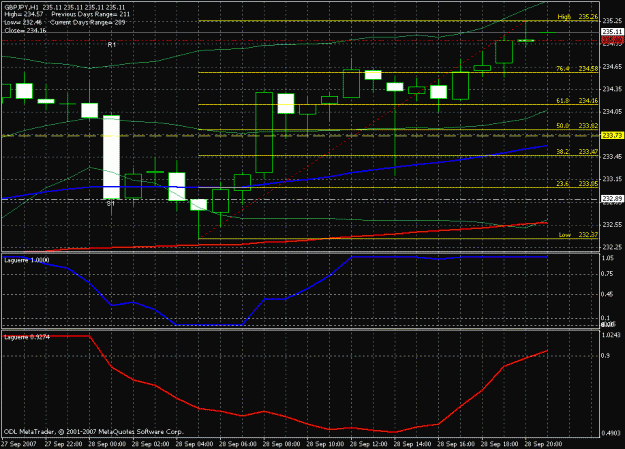Click the 232.89 price tag on scale
625x449 pixels.
point(613,199)
